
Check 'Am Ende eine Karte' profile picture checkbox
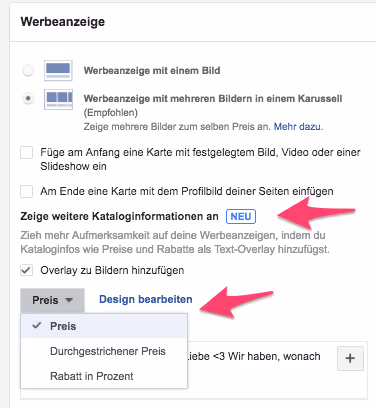[27, 192]
